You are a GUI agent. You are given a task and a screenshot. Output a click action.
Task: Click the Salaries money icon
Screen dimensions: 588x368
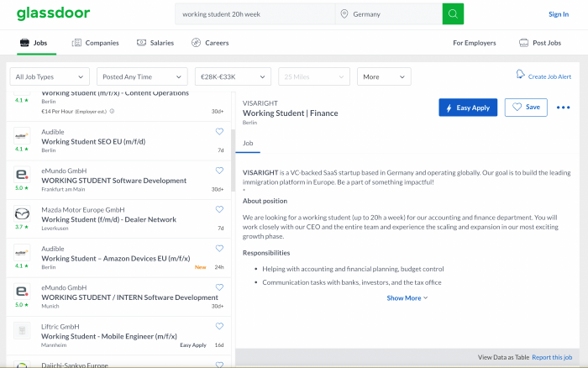(141, 42)
